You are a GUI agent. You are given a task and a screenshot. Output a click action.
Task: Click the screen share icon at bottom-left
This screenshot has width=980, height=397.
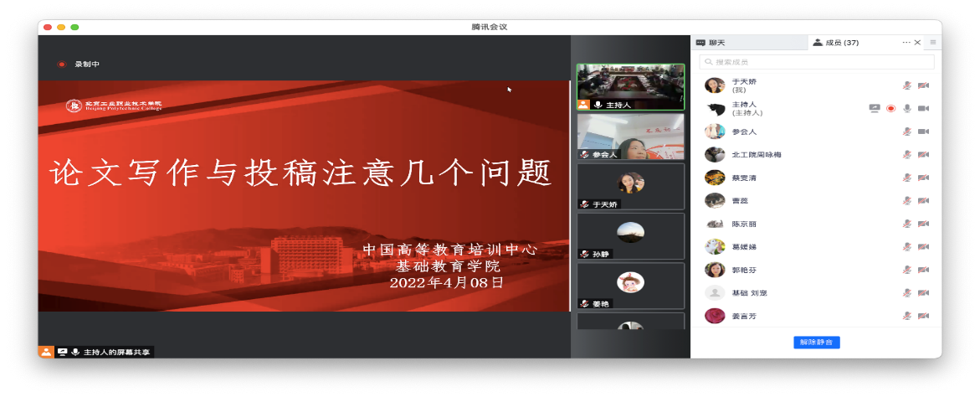62,352
